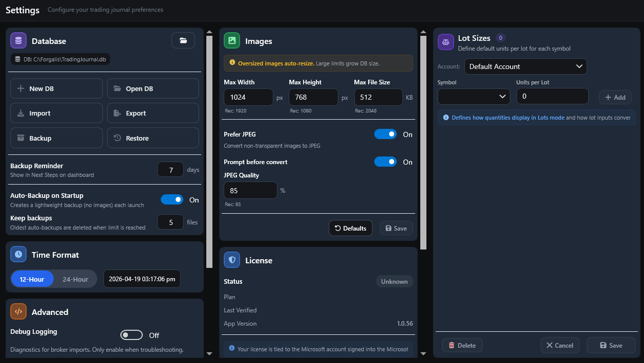644x363 pixels.
Task: Enable the Debug Logging toggle
Action: click(132, 335)
